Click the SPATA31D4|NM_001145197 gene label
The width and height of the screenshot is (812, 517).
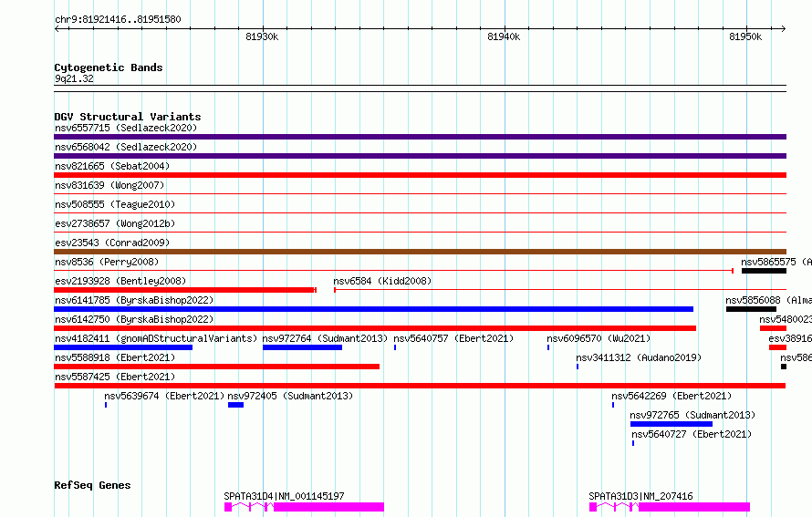point(285,496)
